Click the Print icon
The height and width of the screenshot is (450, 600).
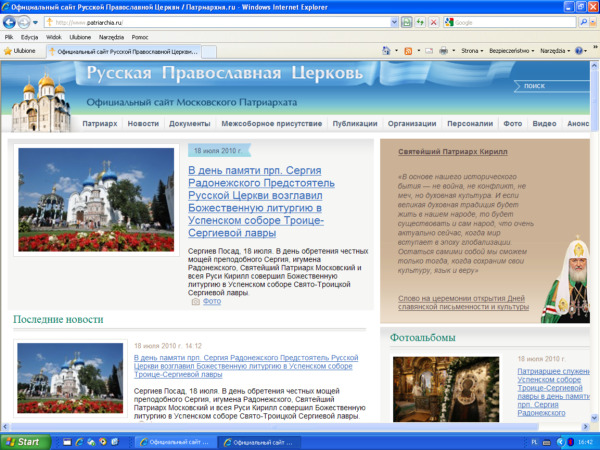click(443, 51)
